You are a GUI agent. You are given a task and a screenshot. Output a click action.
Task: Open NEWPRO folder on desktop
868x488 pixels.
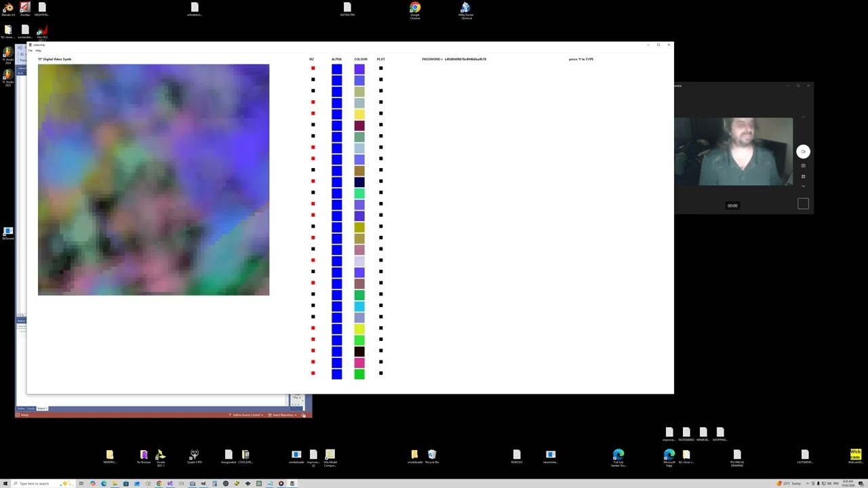click(110, 457)
